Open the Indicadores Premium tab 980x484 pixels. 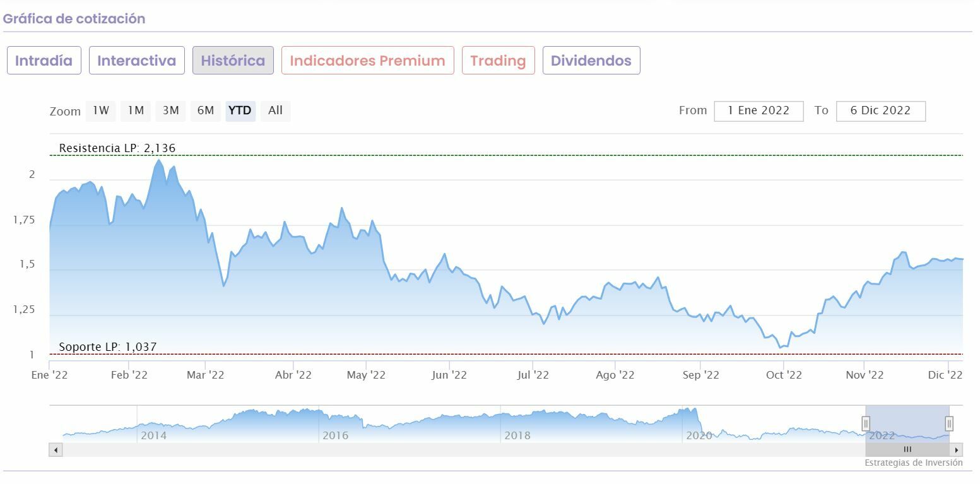pyautogui.click(x=367, y=61)
